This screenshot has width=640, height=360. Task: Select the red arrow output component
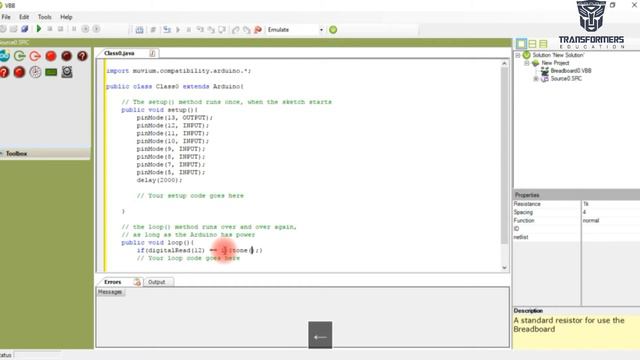click(x=35, y=56)
